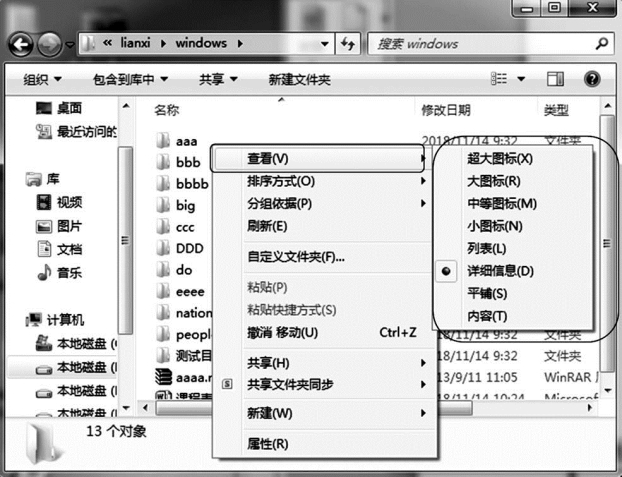The height and width of the screenshot is (477, 622).
Task: Select the do folder icon
Action: pos(163,270)
